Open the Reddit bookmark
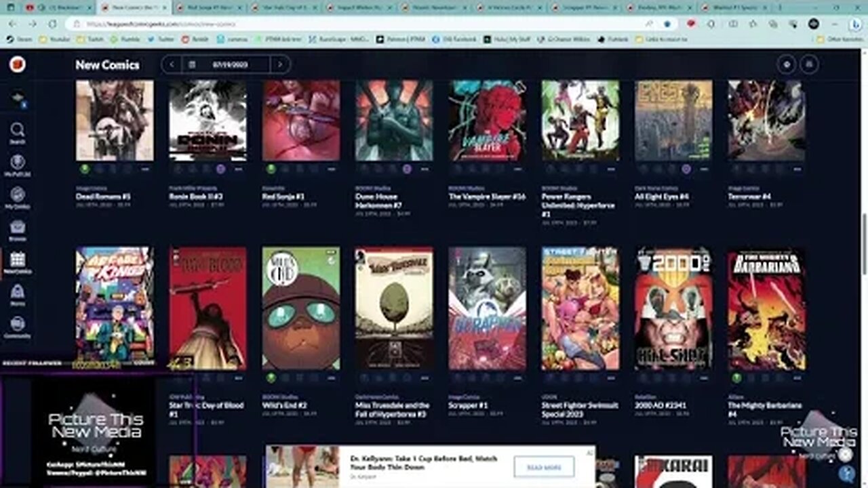This screenshot has height=488, width=868. pos(195,39)
